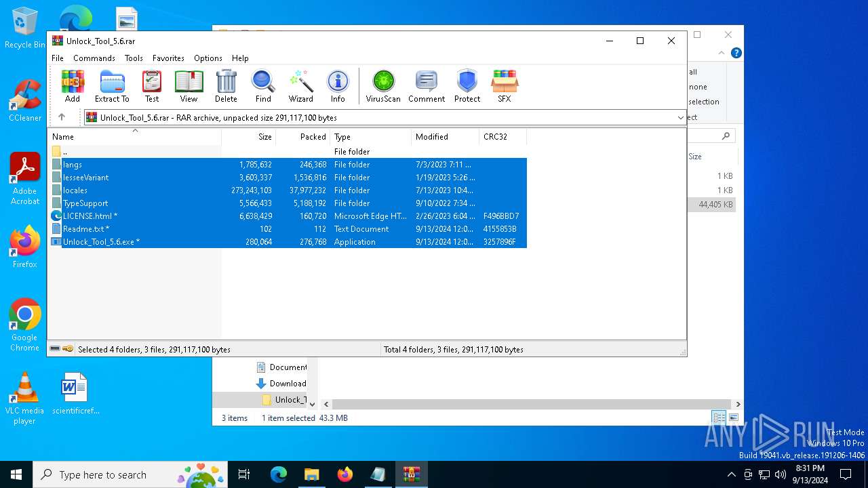The image size is (868, 488).
Task: Select the LICENSE.html file
Action: point(288,216)
